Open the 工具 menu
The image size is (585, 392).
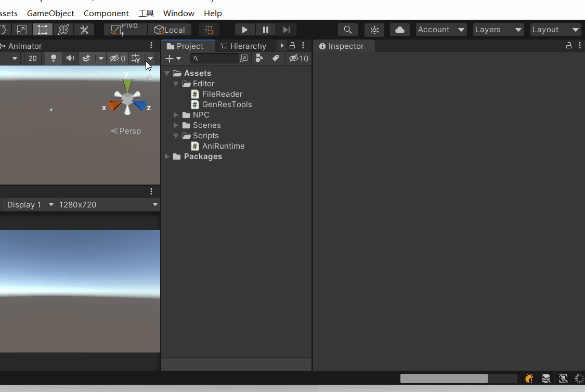tap(146, 14)
